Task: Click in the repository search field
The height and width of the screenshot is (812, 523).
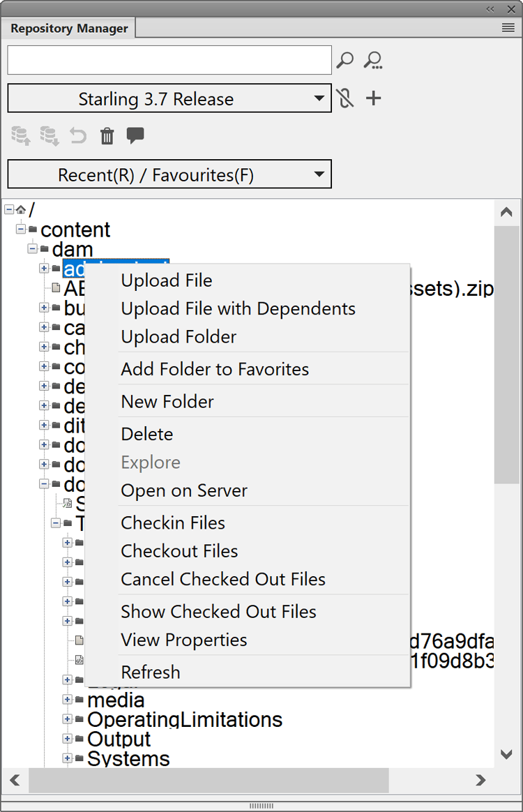Action: click(169, 61)
